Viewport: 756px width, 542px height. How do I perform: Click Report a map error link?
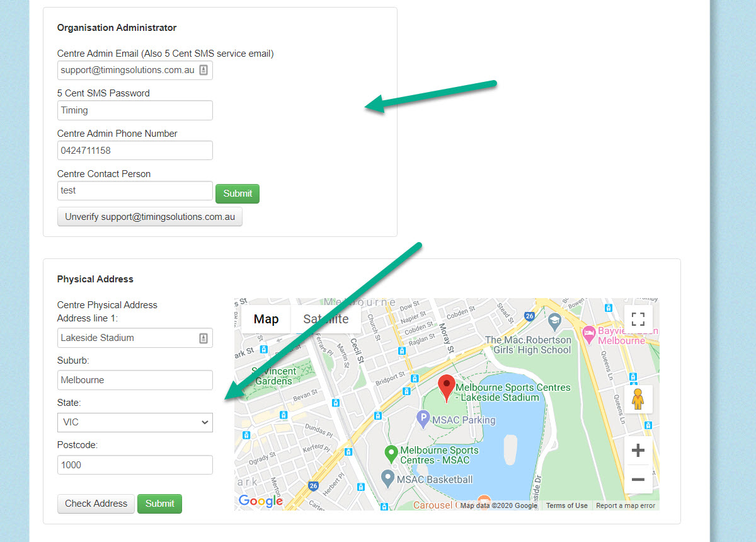click(x=626, y=505)
